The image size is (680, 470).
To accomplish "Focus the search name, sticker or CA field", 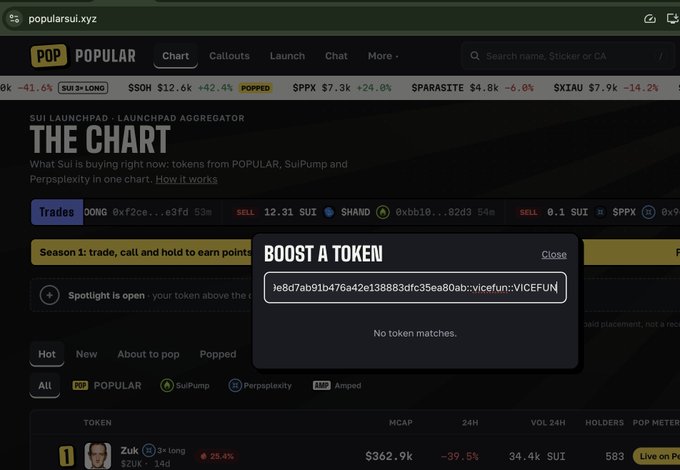I will (x=568, y=56).
